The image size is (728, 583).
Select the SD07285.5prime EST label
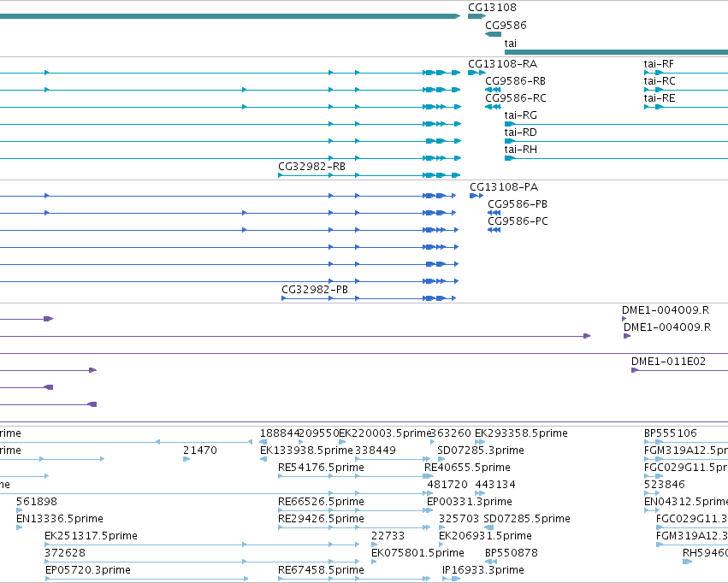point(527,520)
